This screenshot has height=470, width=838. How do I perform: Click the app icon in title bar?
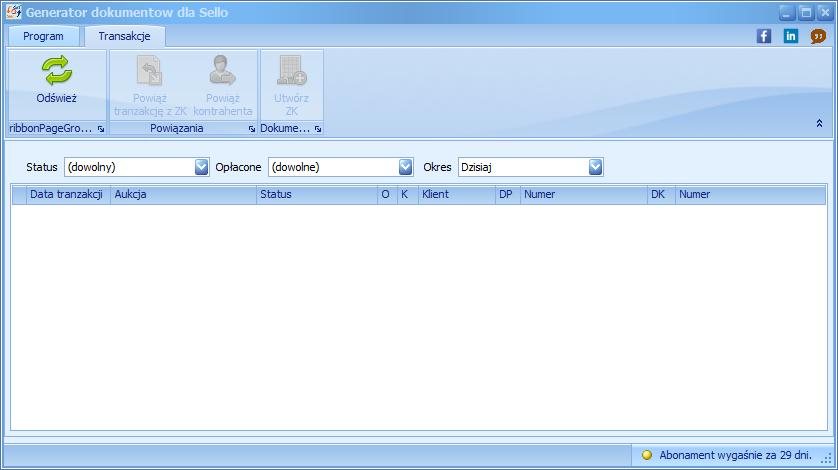13,12
